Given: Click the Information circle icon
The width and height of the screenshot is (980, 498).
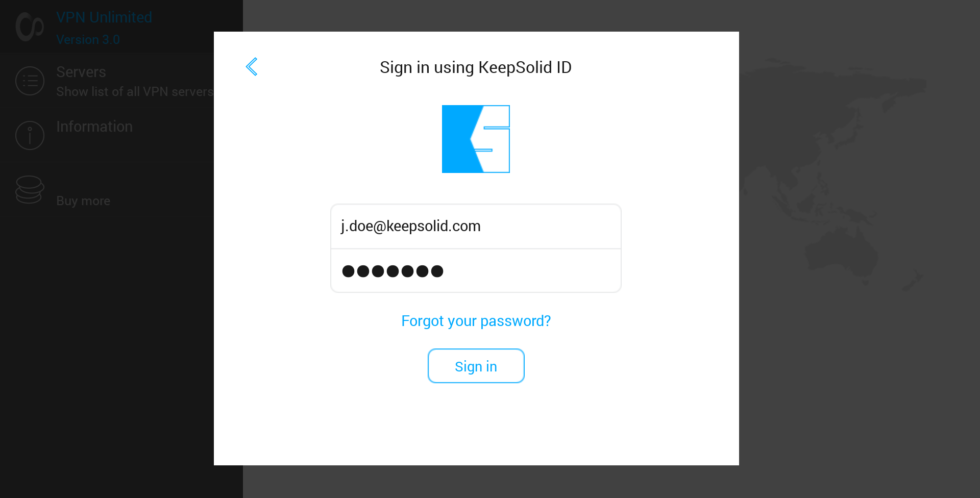Looking at the screenshot, I should tap(30, 135).
